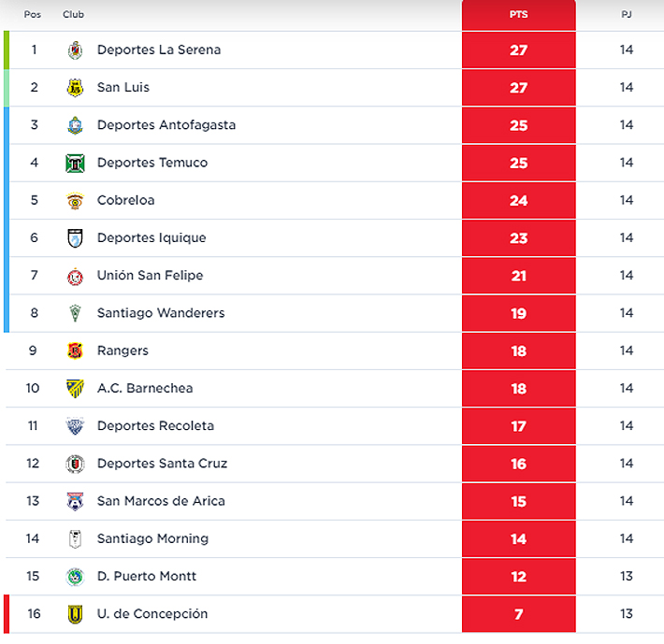This screenshot has width=664, height=644.
Task: Click the Santiago Morning table row name
Action: pyautogui.click(x=152, y=538)
